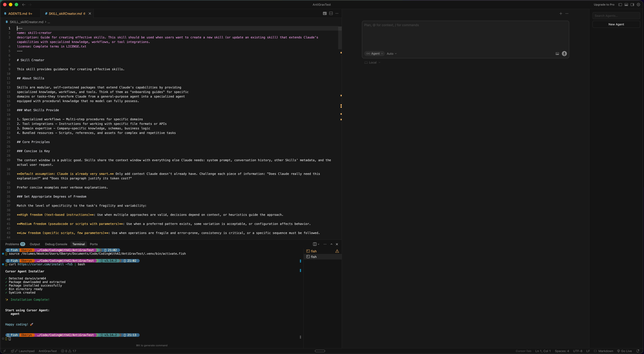Click the Upgrade to Pro link

click(604, 5)
